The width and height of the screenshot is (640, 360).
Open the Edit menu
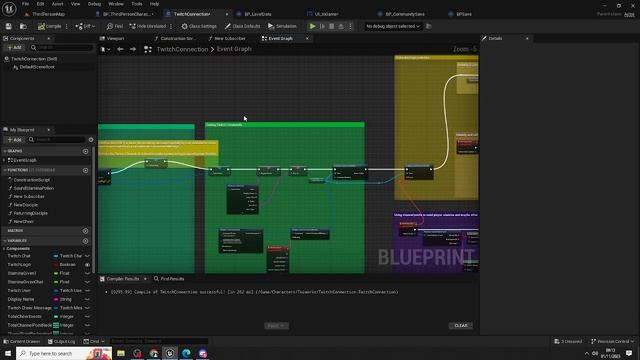pos(40,4)
